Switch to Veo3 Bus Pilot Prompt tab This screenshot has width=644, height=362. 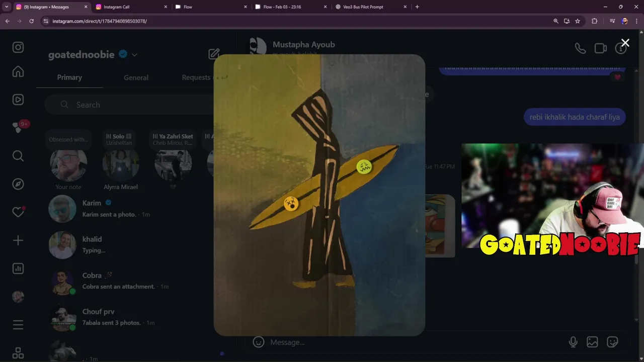(x=370, y=7)
